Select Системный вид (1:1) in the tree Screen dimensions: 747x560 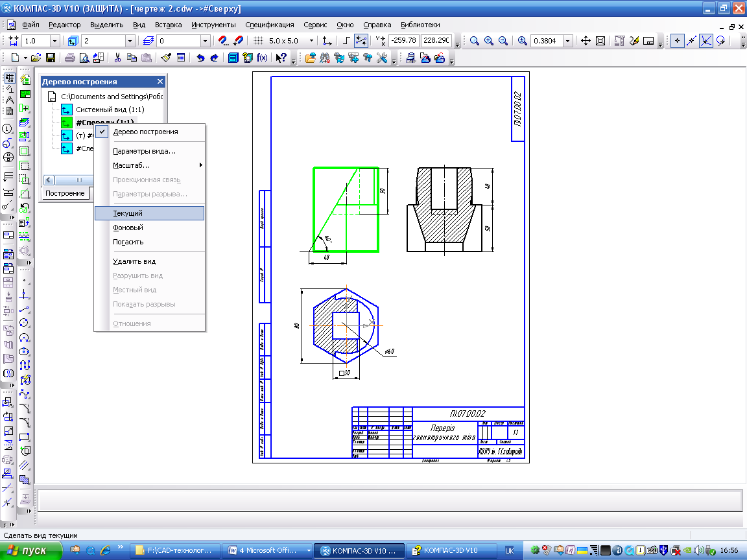[x=110, y=110]
